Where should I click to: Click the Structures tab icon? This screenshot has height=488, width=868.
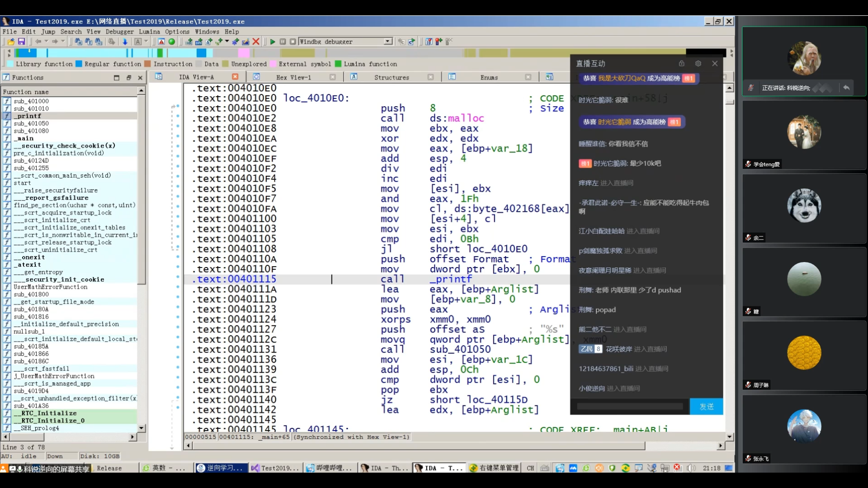coord(354,77)
